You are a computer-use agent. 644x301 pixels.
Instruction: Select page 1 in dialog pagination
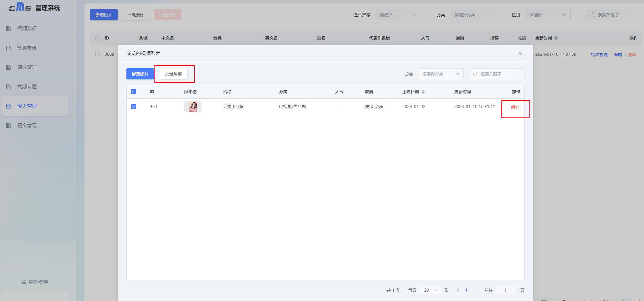(x=466, y=290)
